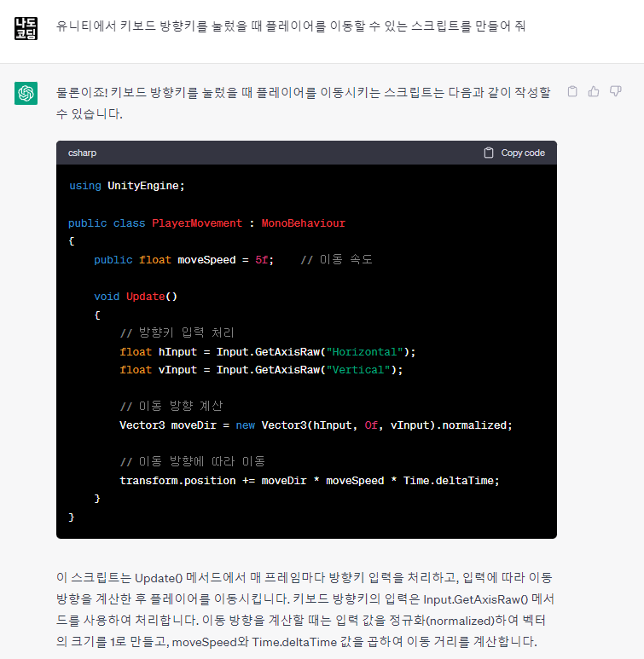Click MonoBehaviour in the class declaration
This screenshot has width=644, height=659.
[304, 223]
